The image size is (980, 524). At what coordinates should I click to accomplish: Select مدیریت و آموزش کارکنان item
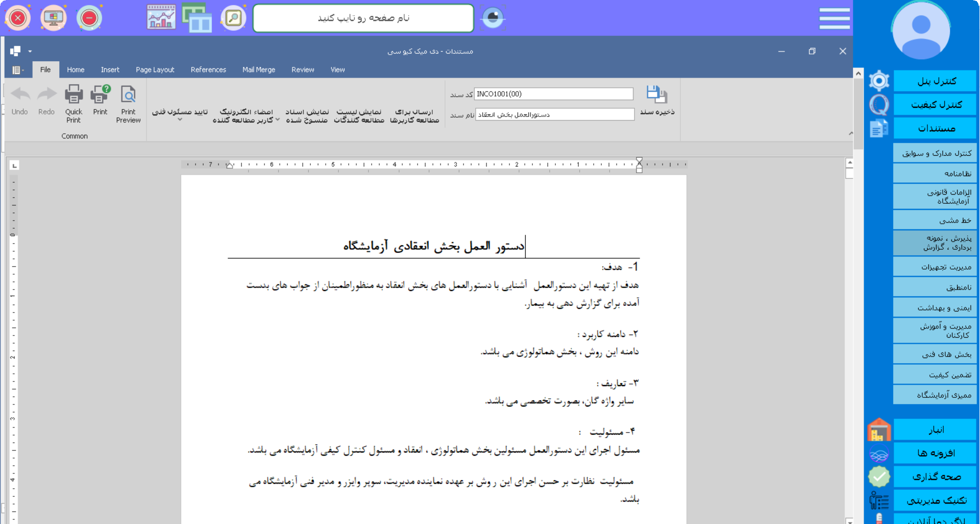coord(935,330)
